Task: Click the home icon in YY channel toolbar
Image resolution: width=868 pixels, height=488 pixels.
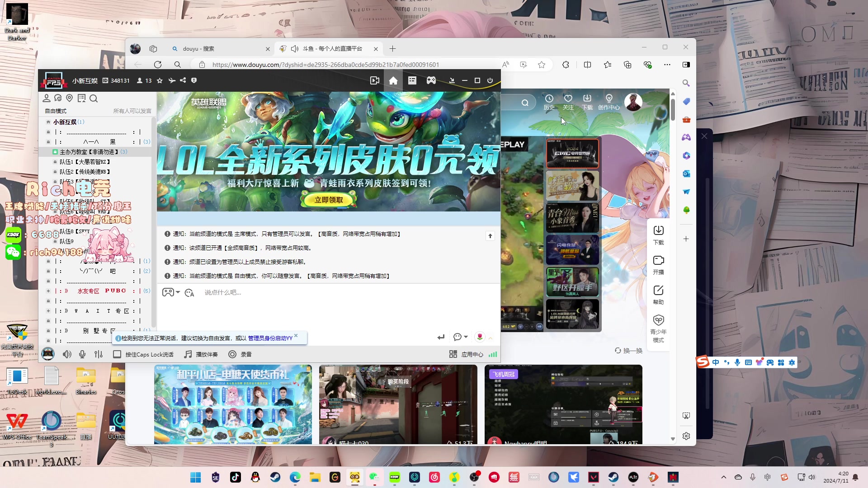Action: pos(393,80)
